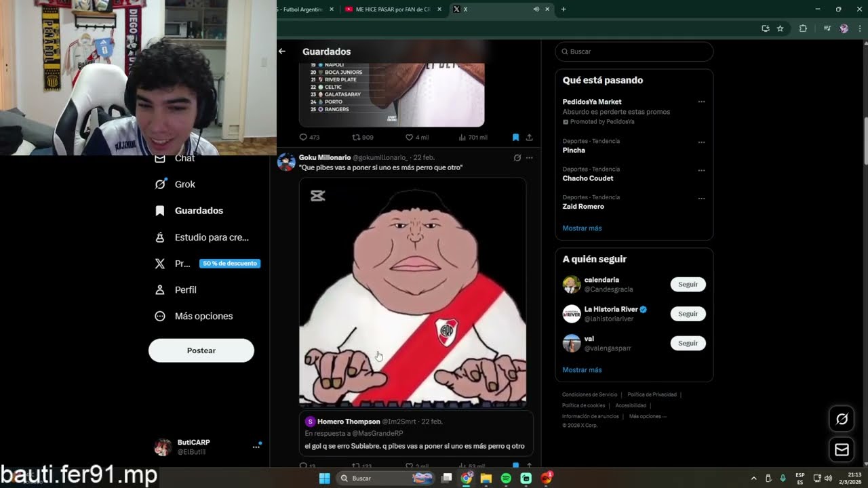Click the Buscar search field on X

[634, 52]
